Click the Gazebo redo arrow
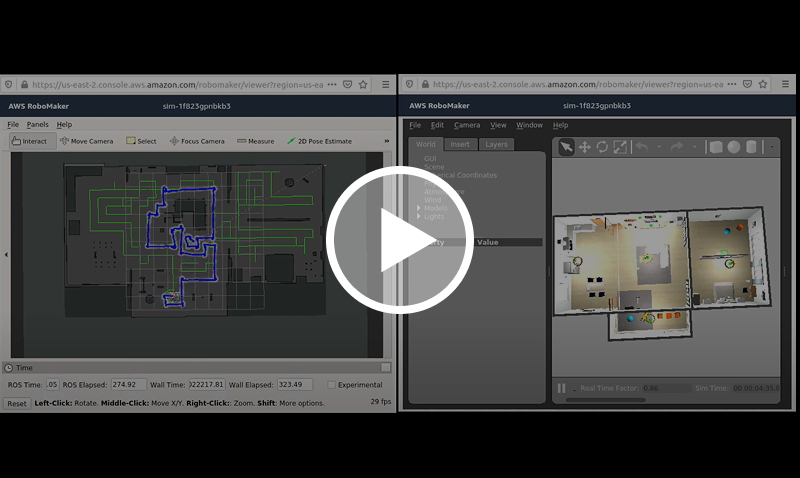 tap(677, 147)
